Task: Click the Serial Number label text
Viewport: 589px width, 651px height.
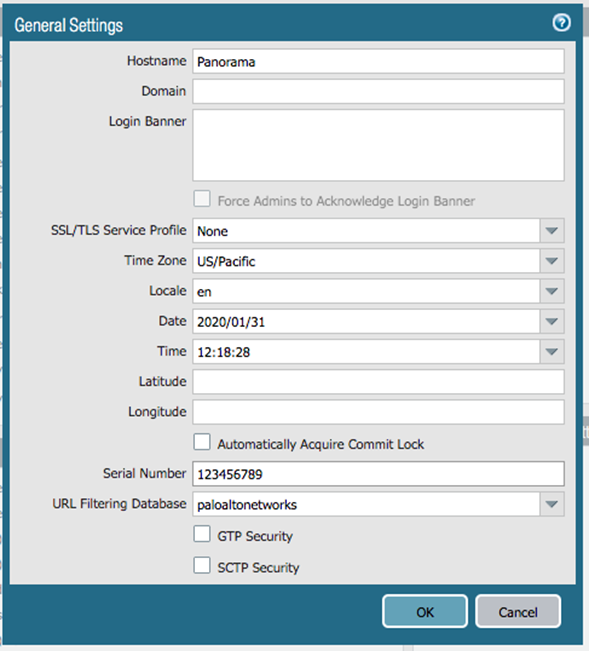Action: pos(144,473)
